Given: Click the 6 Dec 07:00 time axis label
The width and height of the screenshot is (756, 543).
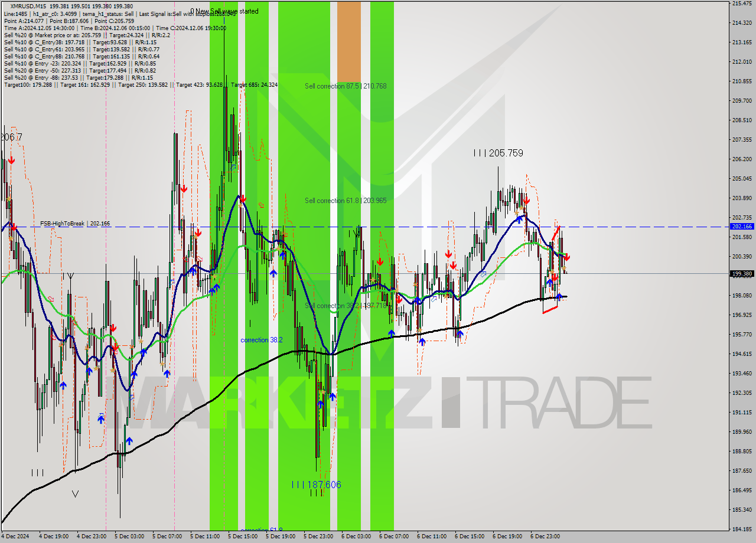Looking at the screenshot, I should [394, 537].
